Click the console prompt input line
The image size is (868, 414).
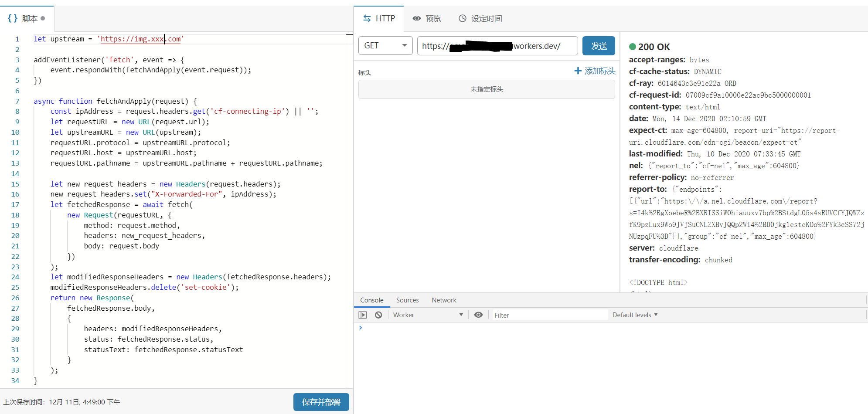coord(610,328)
